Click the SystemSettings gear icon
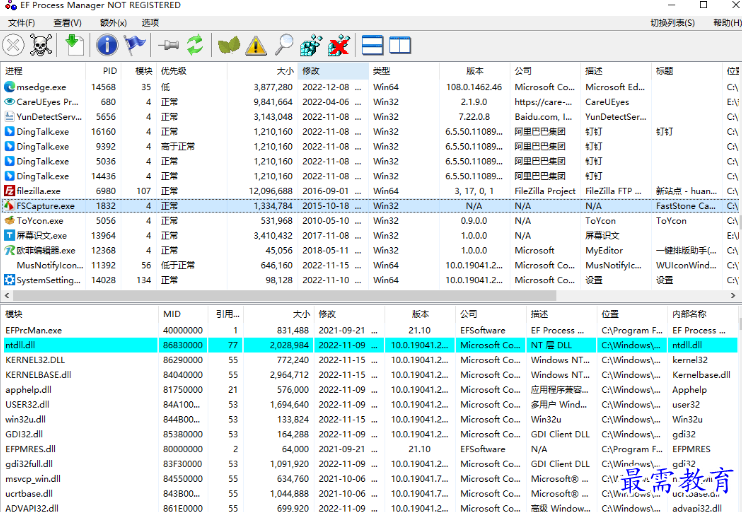742x512 pixels. (x=9, y=280)
